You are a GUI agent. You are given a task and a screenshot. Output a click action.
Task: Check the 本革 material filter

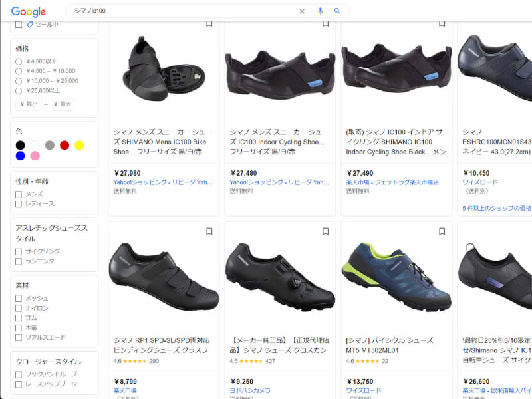pos(18,327)
